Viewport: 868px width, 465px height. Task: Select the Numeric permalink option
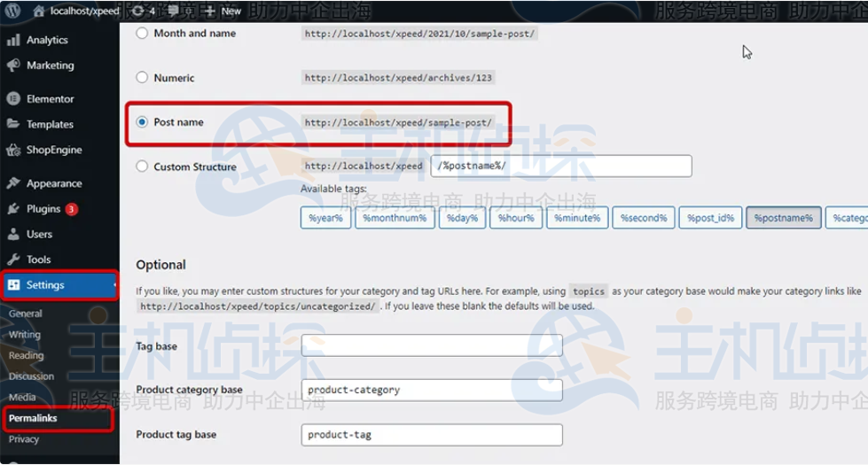[142, 77]
